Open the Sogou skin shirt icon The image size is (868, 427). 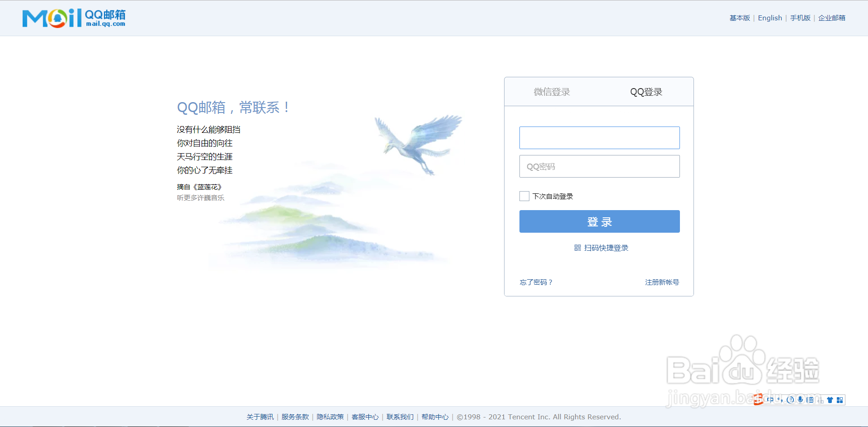click(830, 400)
